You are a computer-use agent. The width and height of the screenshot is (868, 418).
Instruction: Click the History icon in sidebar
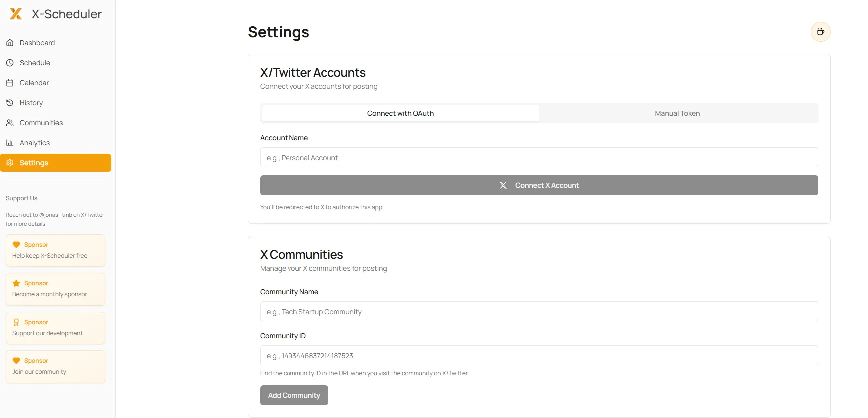click(x=10, y=103)
